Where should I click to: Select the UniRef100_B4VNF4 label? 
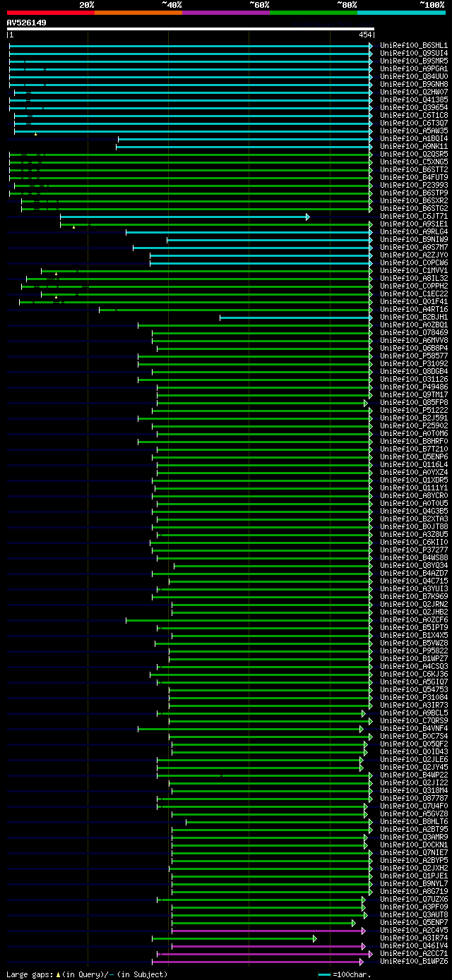point(414,728)
